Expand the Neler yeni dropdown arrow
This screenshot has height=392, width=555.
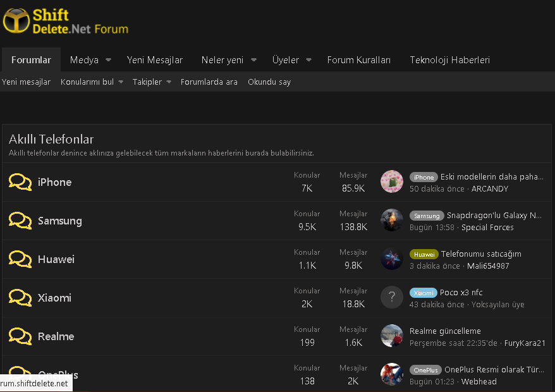pyautogui.click(x=253, y=60)
